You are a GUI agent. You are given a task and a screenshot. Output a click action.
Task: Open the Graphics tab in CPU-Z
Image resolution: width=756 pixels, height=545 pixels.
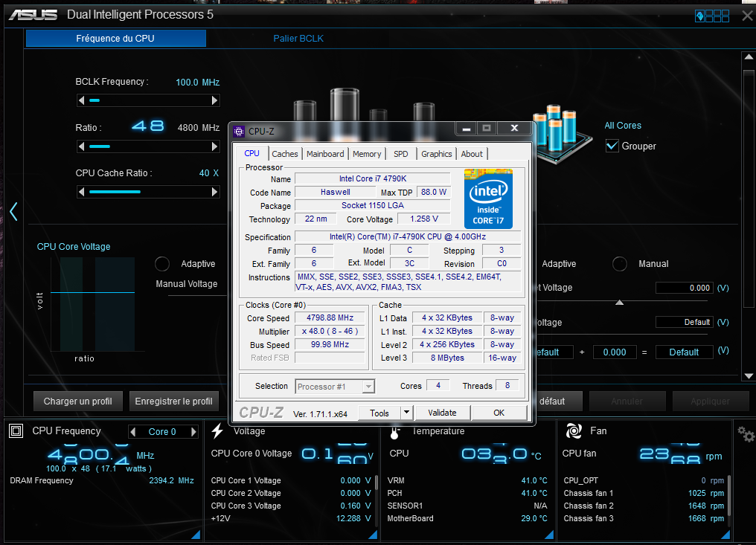click(436, 154)
